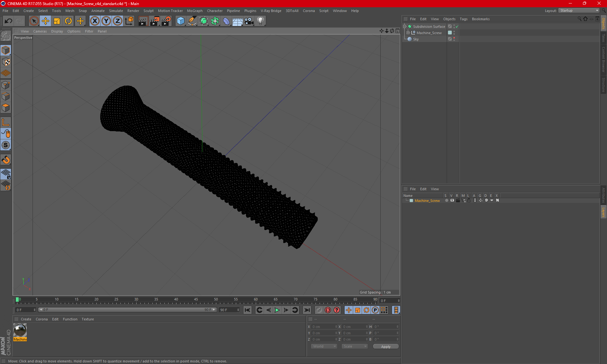Open the MoGraph array generator icon
Viewport: 607px width, 364px height.
click(x=215, y=21)
